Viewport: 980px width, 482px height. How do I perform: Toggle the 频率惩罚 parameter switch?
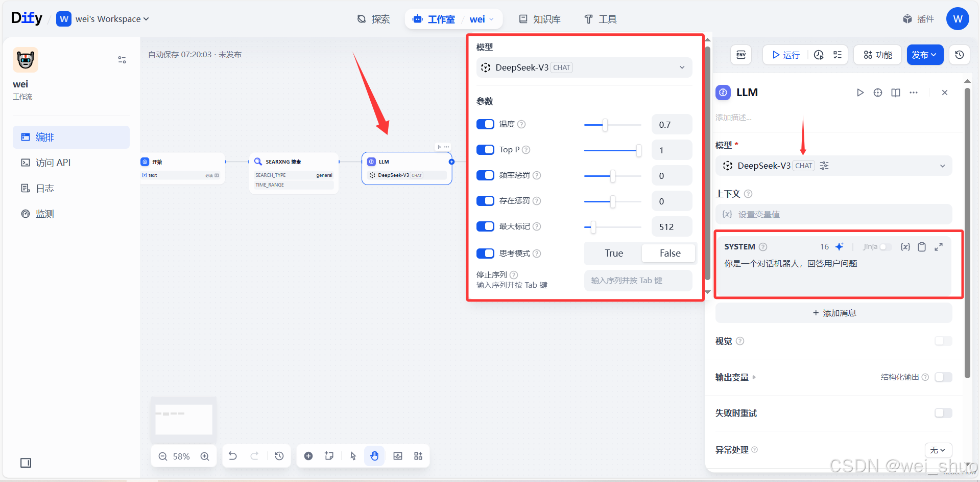click(x=485, y=175)
